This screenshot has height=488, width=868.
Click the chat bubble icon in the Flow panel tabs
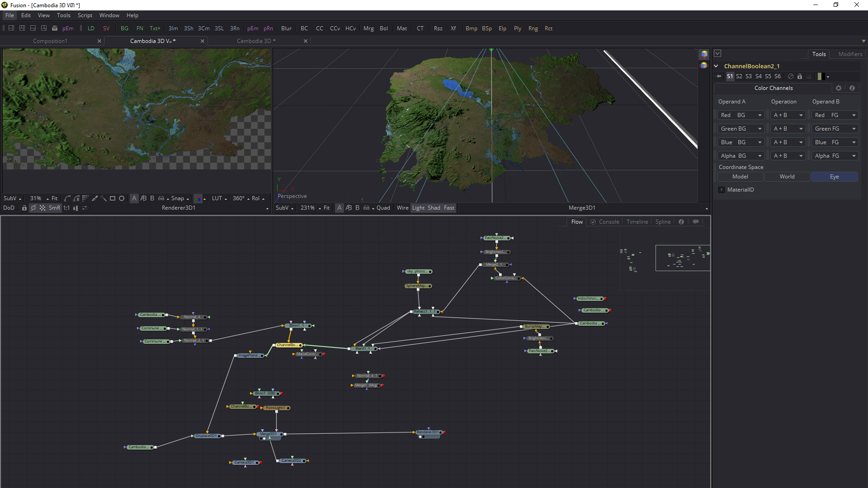(x=696, y=222)
